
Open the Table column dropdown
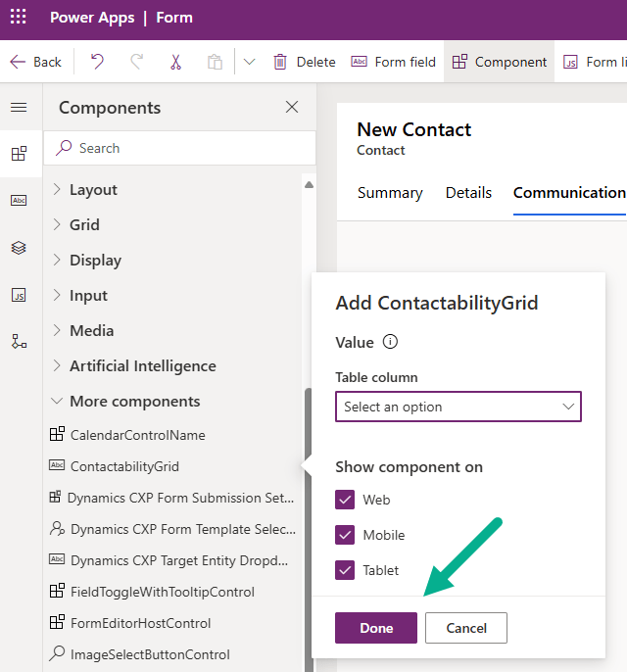[458, 407]
